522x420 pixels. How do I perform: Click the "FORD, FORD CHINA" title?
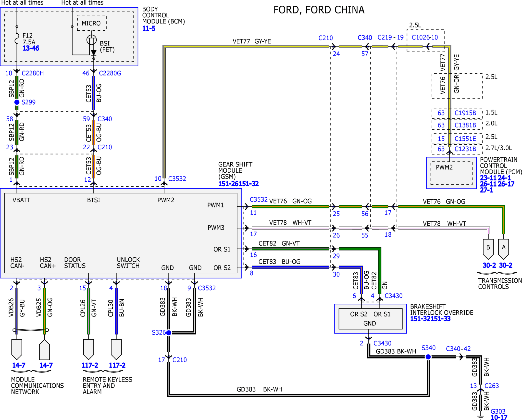click(x=319, y=10)
